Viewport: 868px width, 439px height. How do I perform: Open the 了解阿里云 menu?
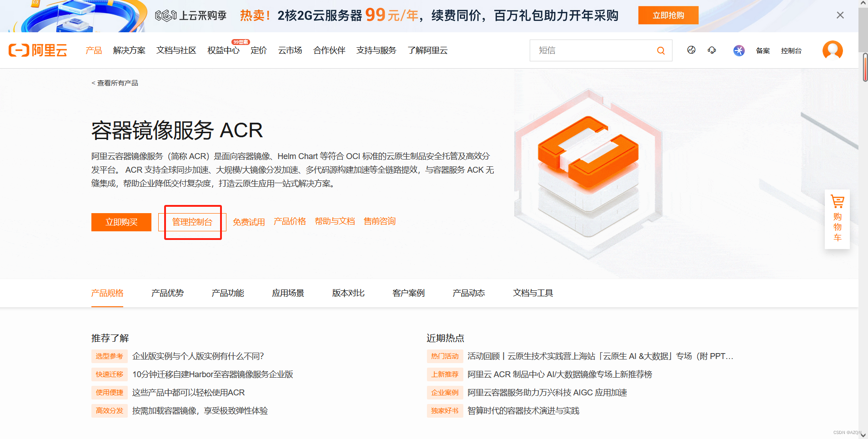(427, 50)
